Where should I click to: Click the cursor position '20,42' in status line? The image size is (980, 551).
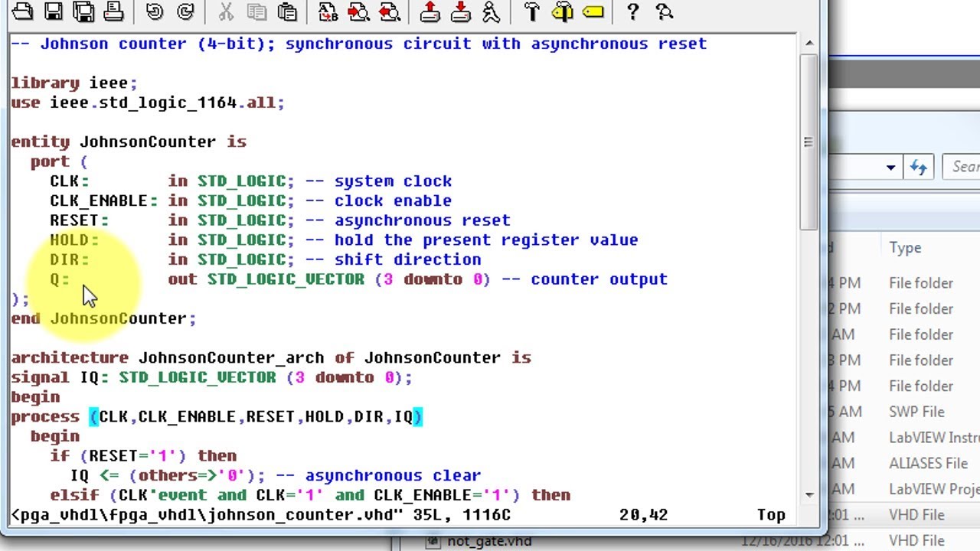click(643, 515)
